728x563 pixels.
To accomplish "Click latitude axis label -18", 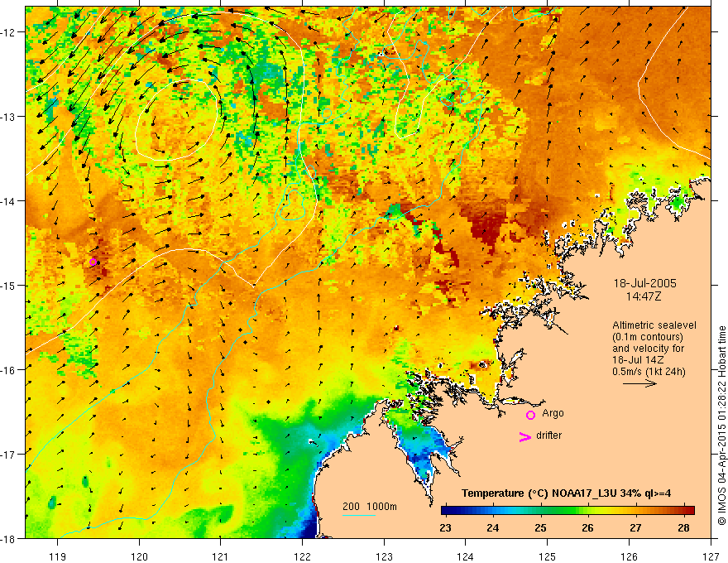I will tap(9, 539).
